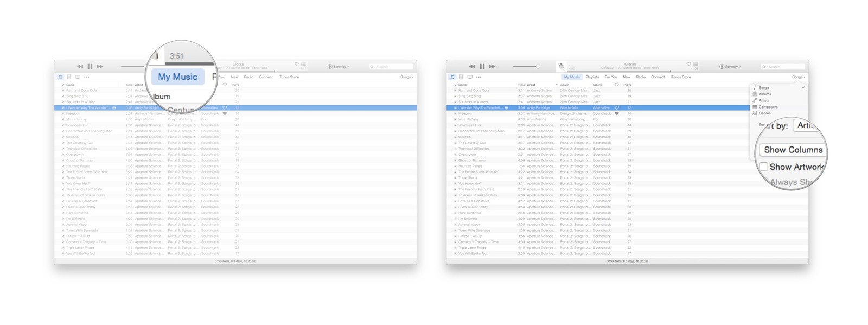Select the Music note library icon, left window
This screenshot has height=325, width=868.
click(60, 77)
